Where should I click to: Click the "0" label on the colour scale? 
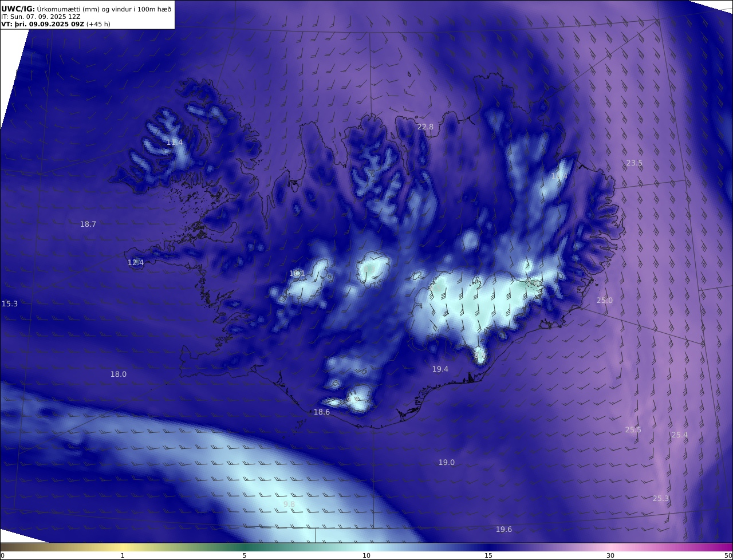point(2,555)
